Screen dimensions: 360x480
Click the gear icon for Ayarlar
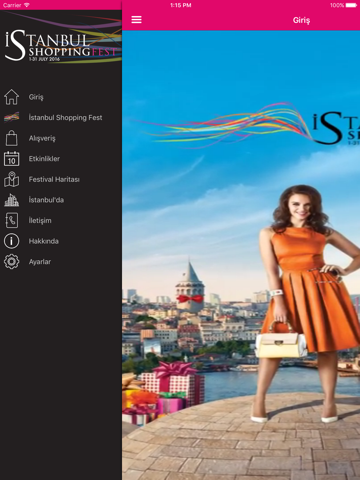coord(11,262)
